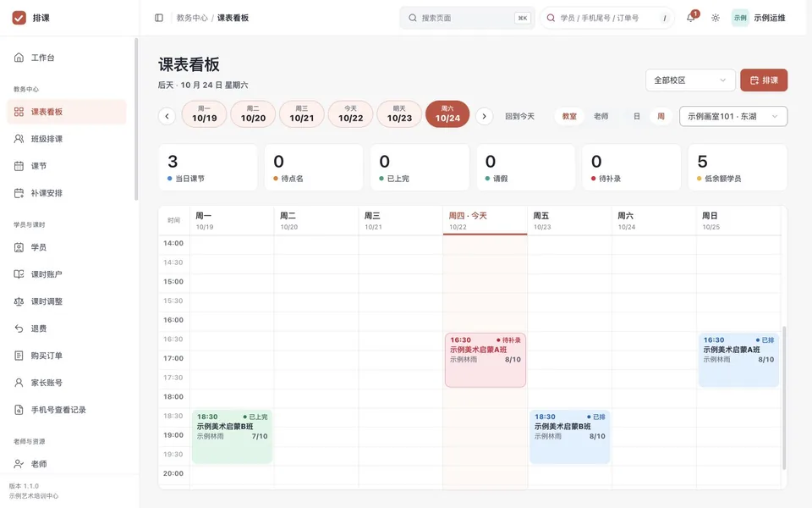Open the 课表看板 sidebar item
Viewport: 812px width, 508px height.
67,112
